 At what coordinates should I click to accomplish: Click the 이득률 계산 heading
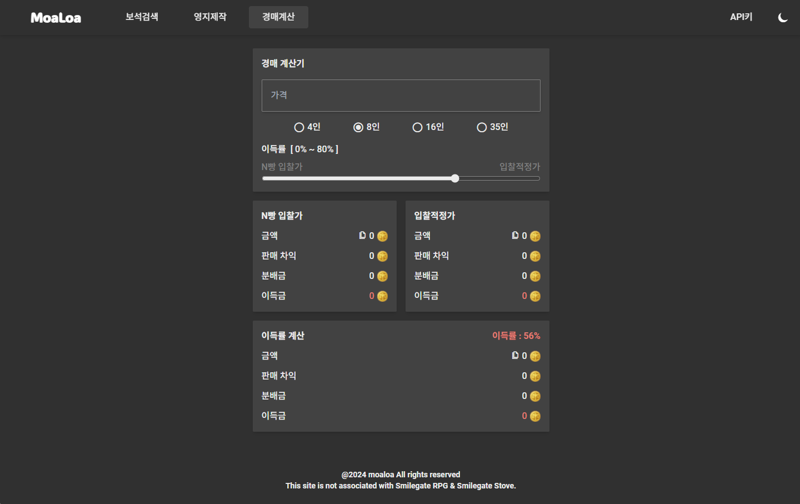tap(283, 336)
